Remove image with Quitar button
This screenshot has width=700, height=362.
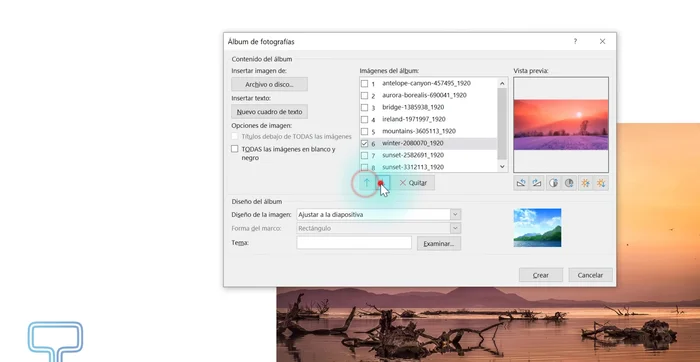point(413,183)
